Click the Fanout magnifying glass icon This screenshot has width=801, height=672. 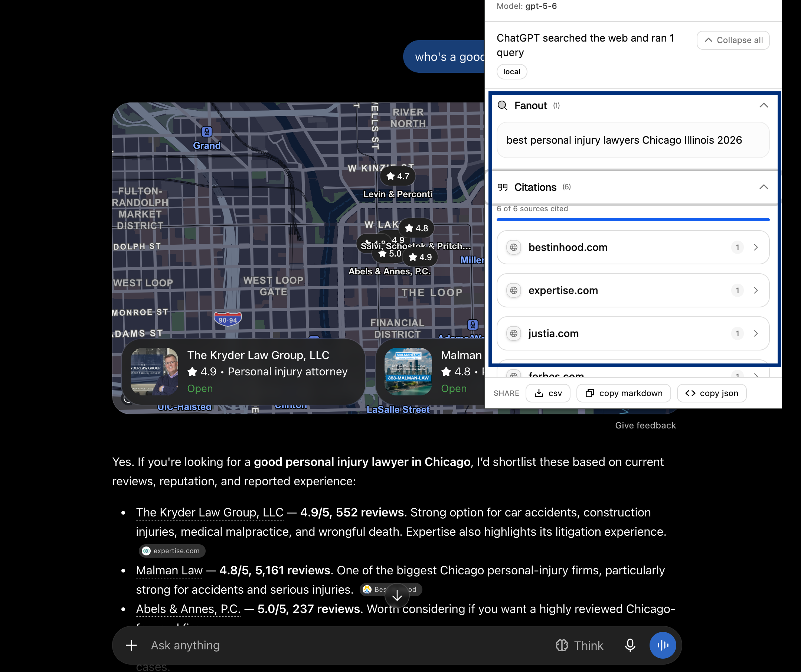tap(503, 105)
